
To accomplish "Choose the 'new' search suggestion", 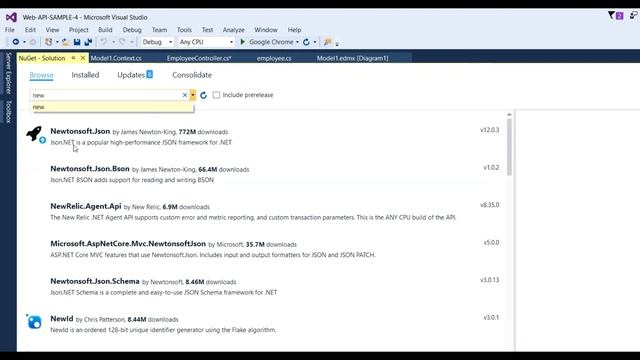I will tap(112, 107).
